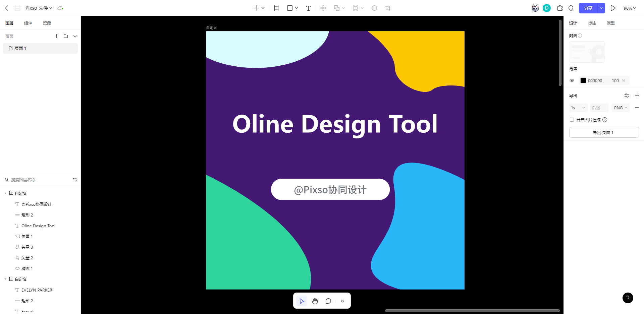
Task: Select the Frame tool
Action: (276, 8)
